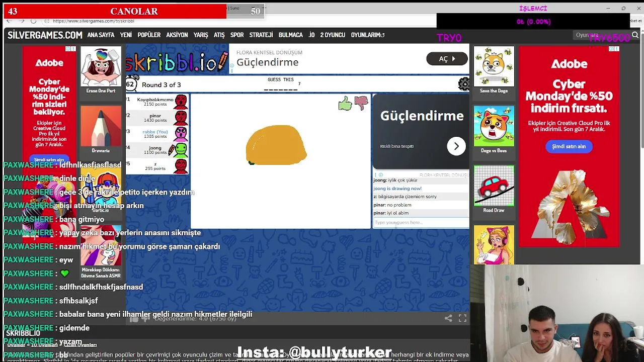644x362 pixels.
Task: Open the ANA SAYFA menu item
Action: tap(101, 35)
